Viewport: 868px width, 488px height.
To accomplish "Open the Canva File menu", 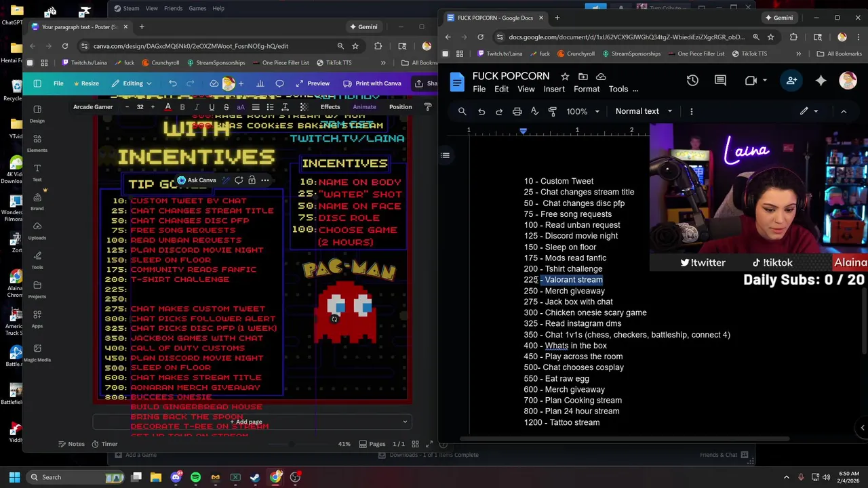I will [x=58, y=83].
